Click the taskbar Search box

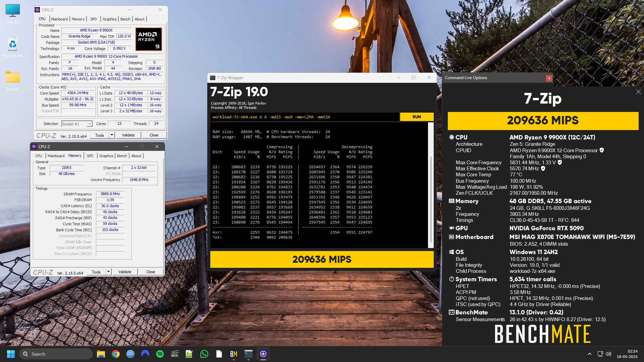point(56,354)
